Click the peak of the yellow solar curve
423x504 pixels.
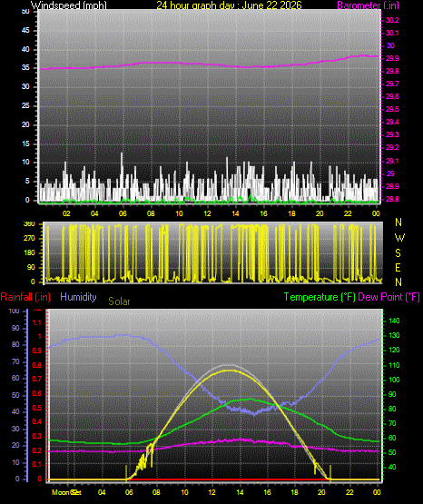coord(230,371)
